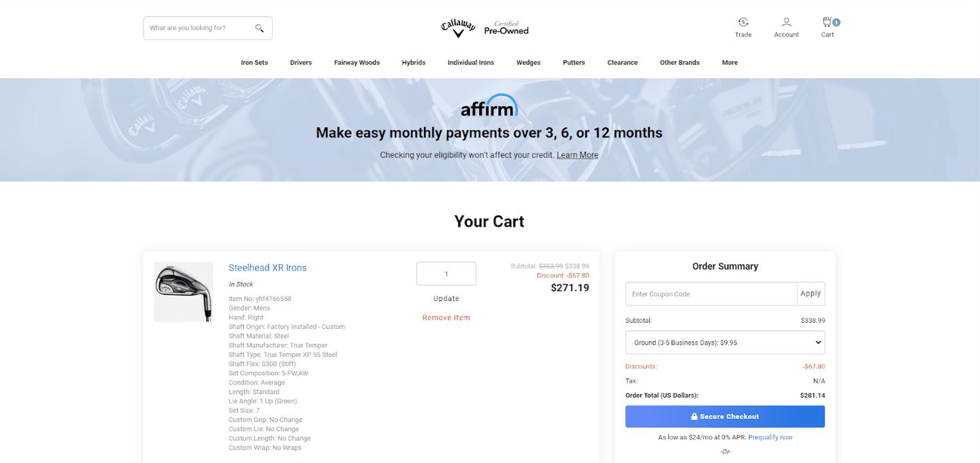Click the search magnifier icon
Image resolution: width=980 pixels, height=463 pixels.
pos(259,28)
